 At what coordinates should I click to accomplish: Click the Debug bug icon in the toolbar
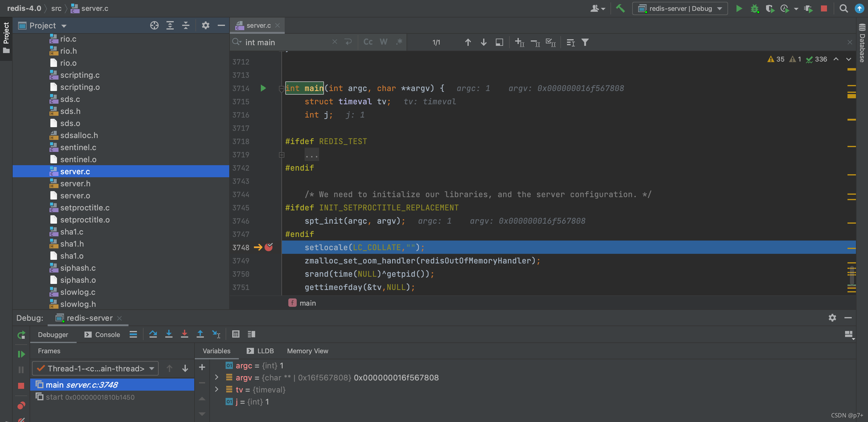pyautogui.click(x=754, y=8)
